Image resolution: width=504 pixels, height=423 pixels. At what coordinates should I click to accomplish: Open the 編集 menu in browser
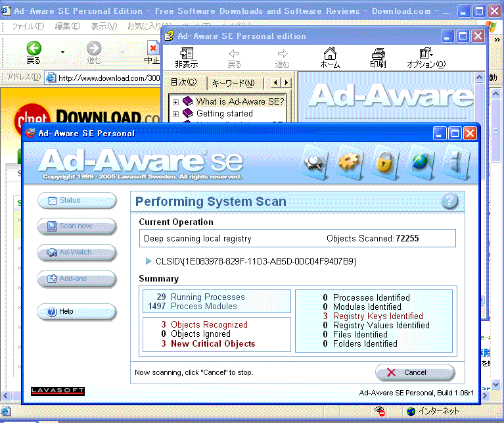67,26
